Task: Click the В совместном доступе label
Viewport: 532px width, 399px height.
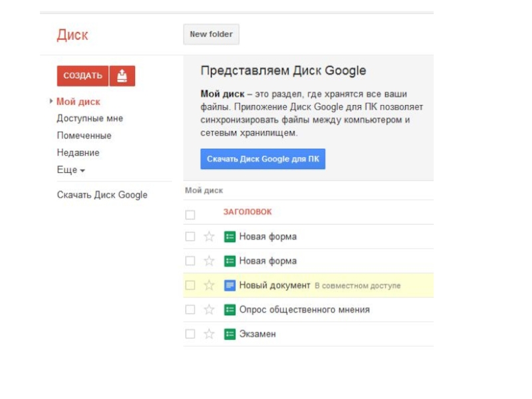Action: 358,286
